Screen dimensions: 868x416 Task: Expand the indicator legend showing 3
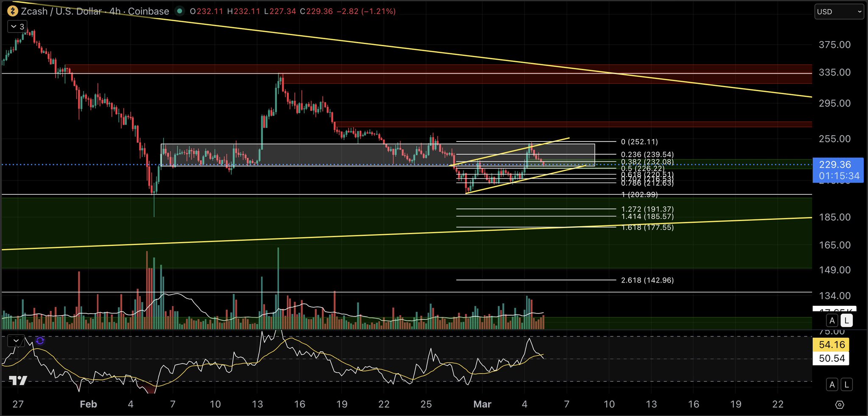tap(17, 27)
